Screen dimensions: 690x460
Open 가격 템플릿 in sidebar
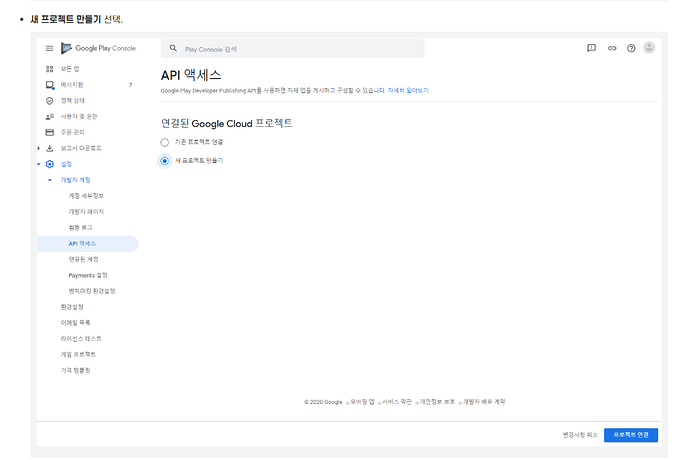click(x=75, y=370)
